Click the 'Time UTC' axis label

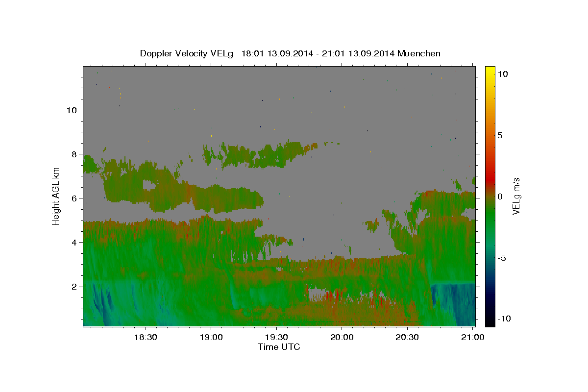[x=279, y=347]
